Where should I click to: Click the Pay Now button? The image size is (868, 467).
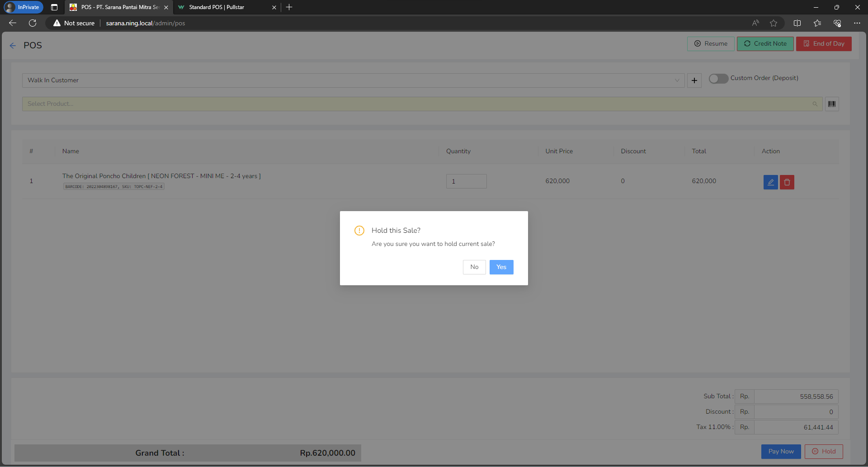[x=781, y=452]
